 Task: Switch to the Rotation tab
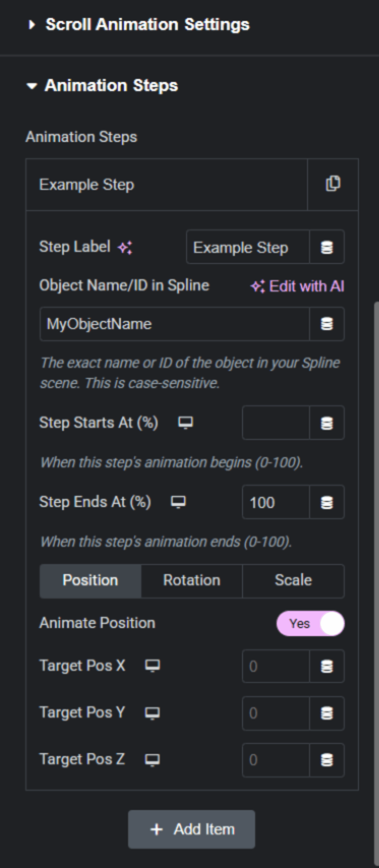(192, 580)
